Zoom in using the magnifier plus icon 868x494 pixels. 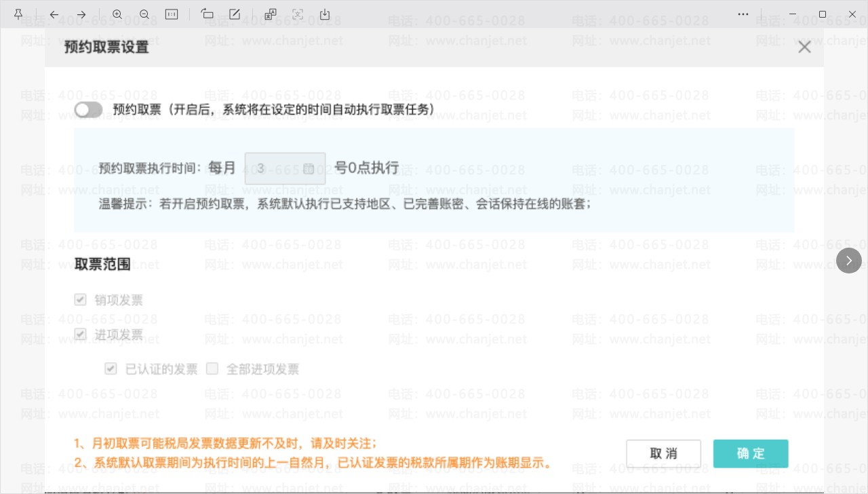coord(117,14)
